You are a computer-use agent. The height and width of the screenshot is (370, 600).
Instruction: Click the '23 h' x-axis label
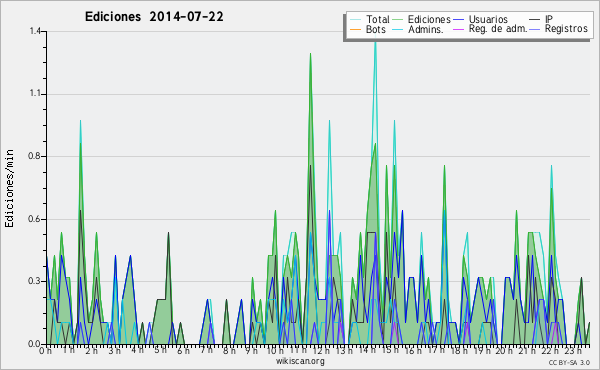(573, 350)
